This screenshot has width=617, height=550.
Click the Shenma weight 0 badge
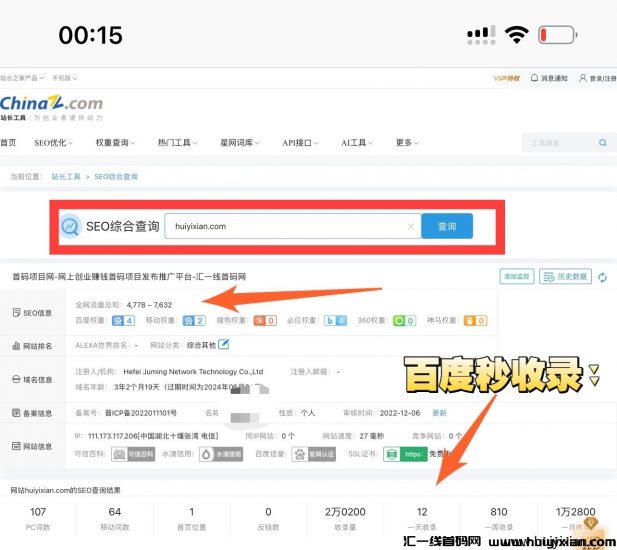tap(475, 321)
